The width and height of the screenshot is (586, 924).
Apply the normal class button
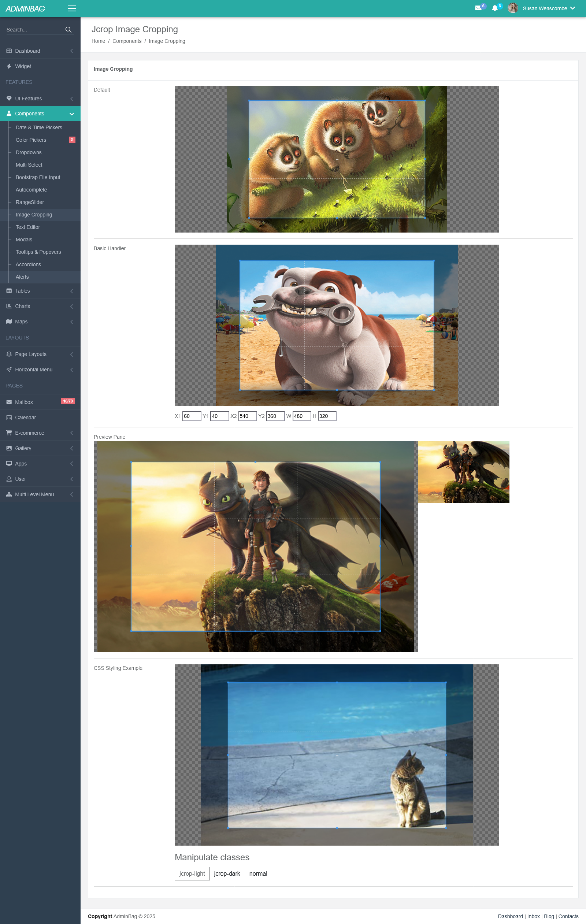click(x=258, y=874)
